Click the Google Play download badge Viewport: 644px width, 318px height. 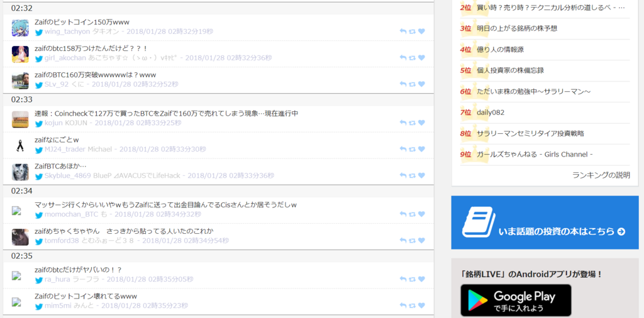[x=516, y=300]
